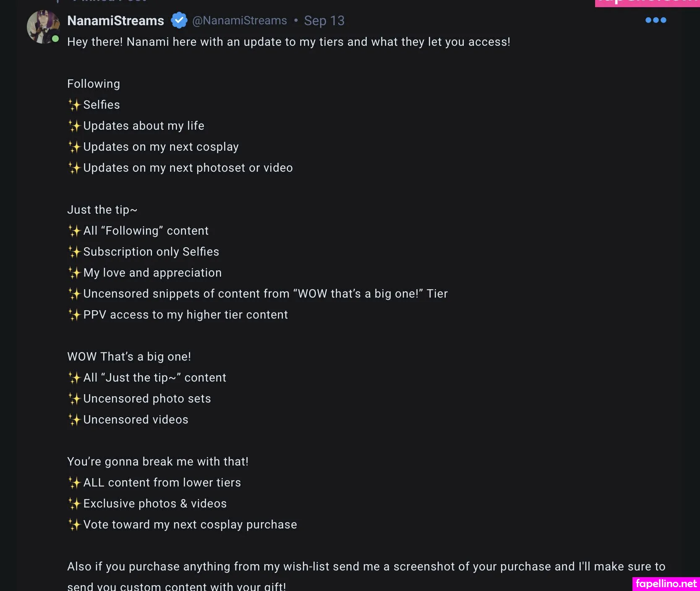The image size is (700, 591).
Task: Click the green online status dot
Action: [55, 39]
